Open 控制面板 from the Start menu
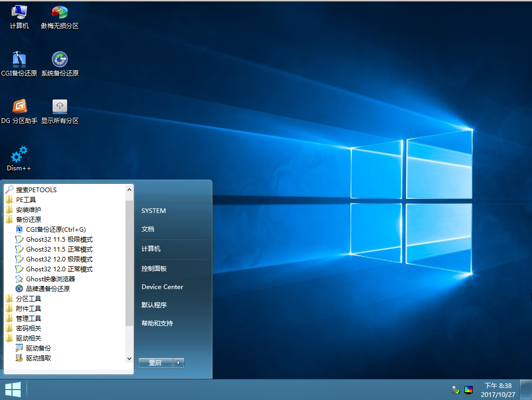 click(154, 269)
